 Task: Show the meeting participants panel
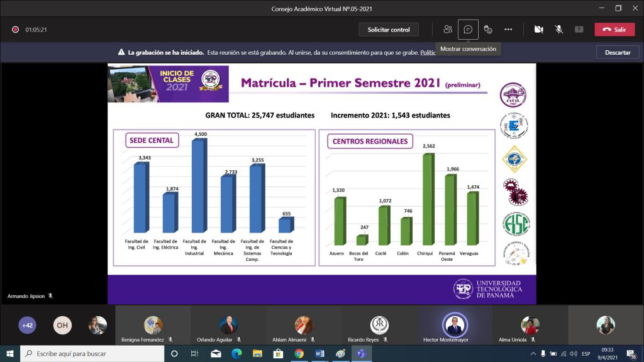tap(448, 30)
